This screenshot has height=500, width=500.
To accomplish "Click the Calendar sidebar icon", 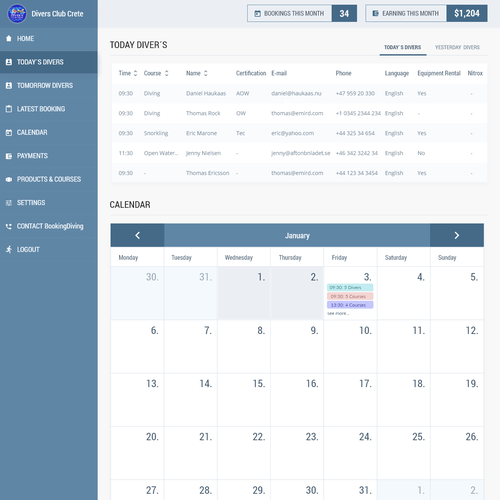I will (x=9, y=132).
